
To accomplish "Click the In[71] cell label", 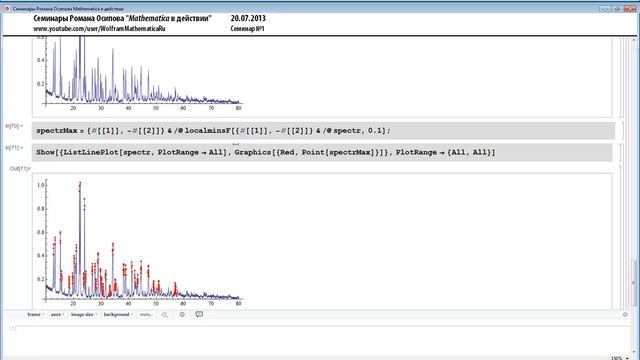I will 14,148.
